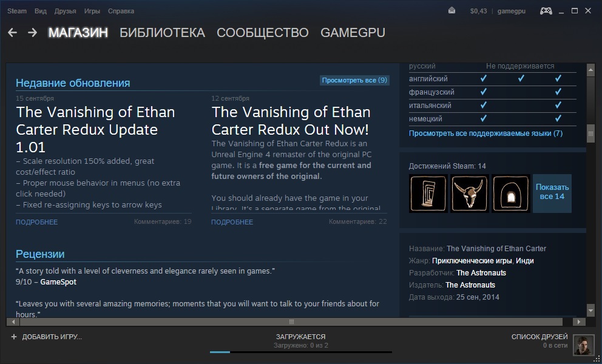Click the английский language row label

428,79
